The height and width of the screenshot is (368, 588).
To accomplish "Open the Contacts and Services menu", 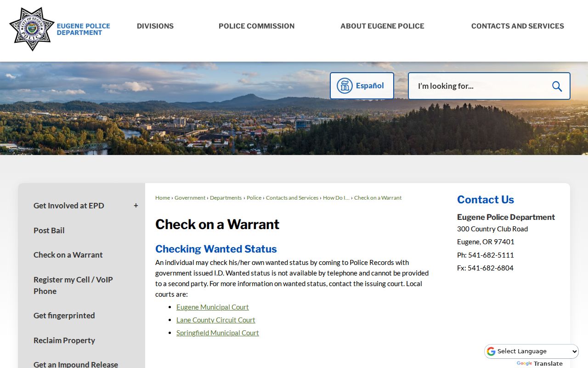I will [x=518, y=26].
